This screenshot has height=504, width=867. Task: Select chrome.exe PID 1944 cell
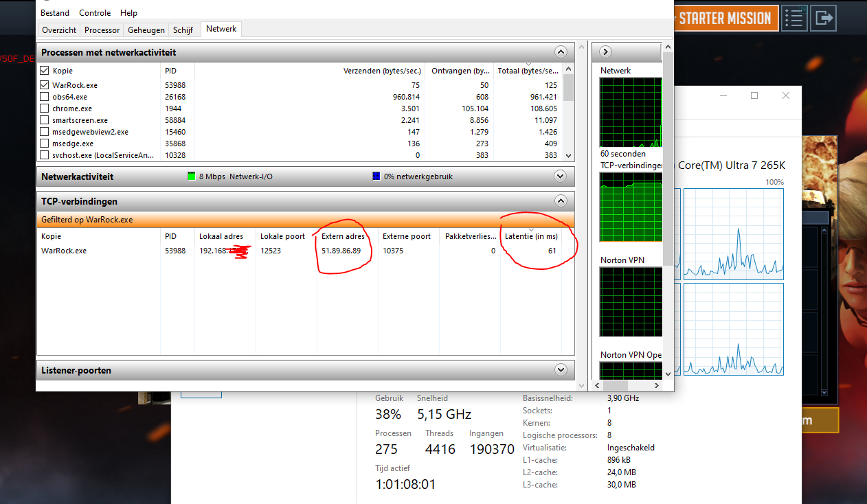click(x=172, y=108)
